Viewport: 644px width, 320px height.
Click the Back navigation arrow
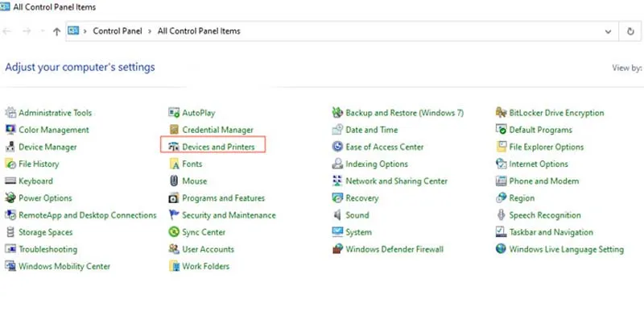pyautogui.click(x=7, y=31)
